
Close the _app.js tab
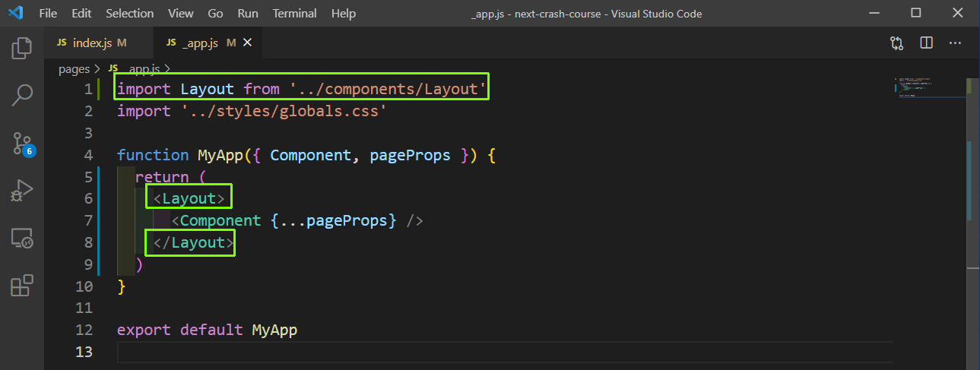coord(247,43)
